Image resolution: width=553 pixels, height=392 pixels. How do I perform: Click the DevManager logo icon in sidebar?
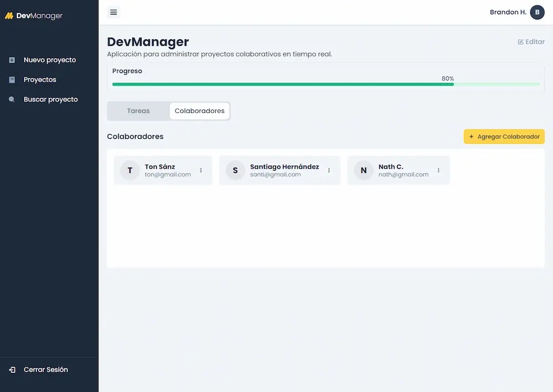(9, 16)
